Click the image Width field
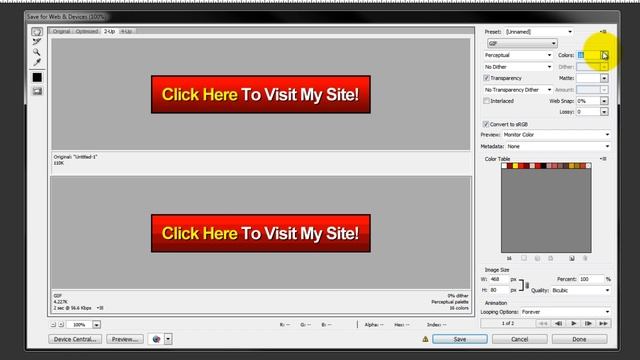This screenshot has width=640, height=360. [x=499, y=279]
